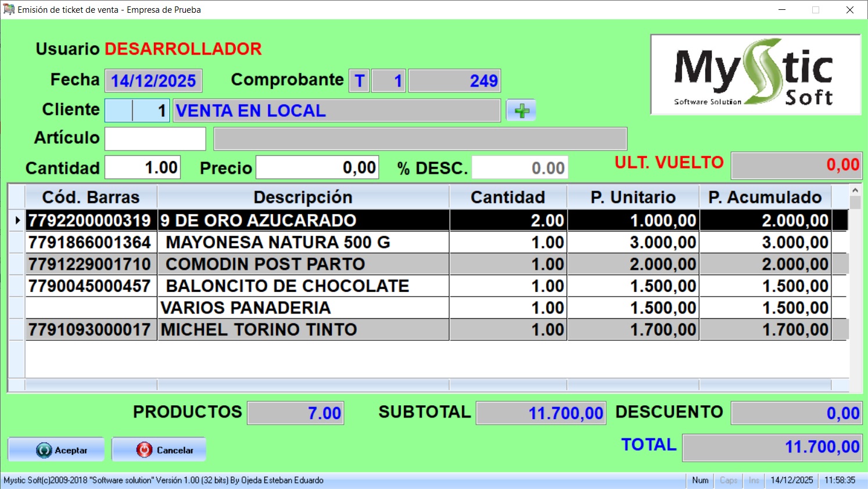
Task: Click the row selector arrow beside 9 DE ORO AZUCARADO
Action: pos(17,220)
